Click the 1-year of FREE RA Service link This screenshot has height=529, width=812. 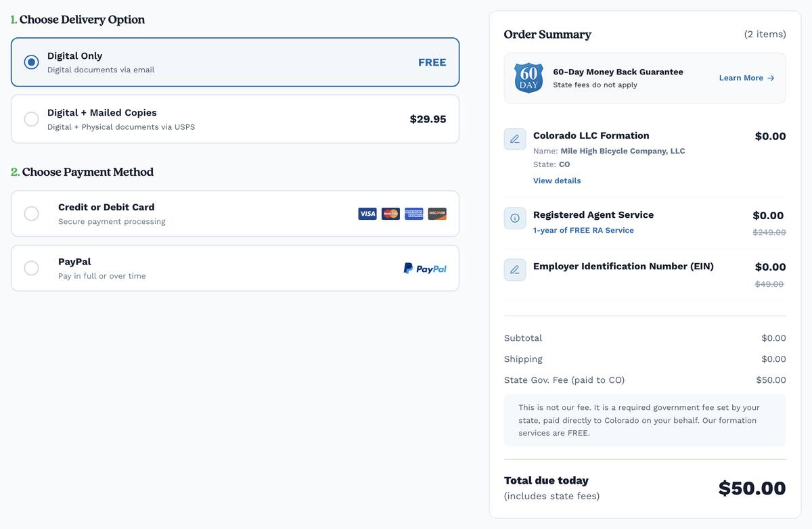click(583, 230)
